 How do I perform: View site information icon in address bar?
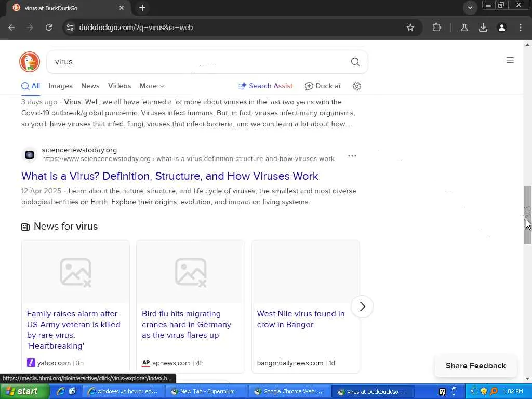coord(70,28)
